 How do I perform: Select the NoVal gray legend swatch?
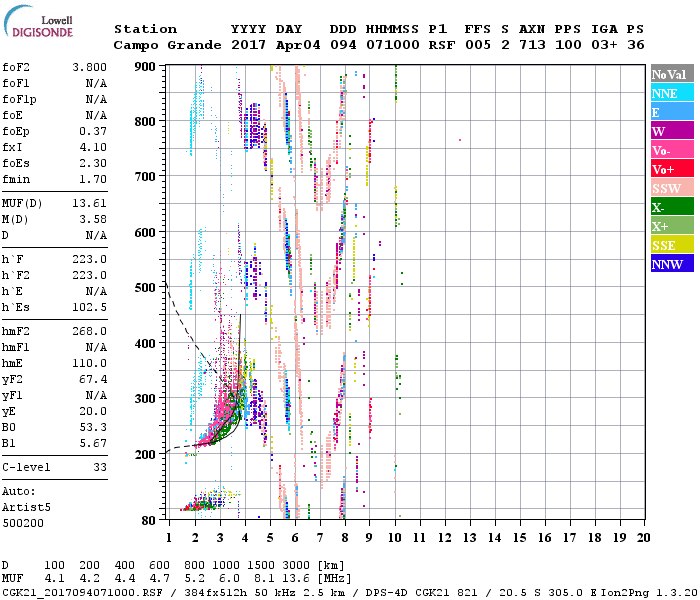(672, 74)
